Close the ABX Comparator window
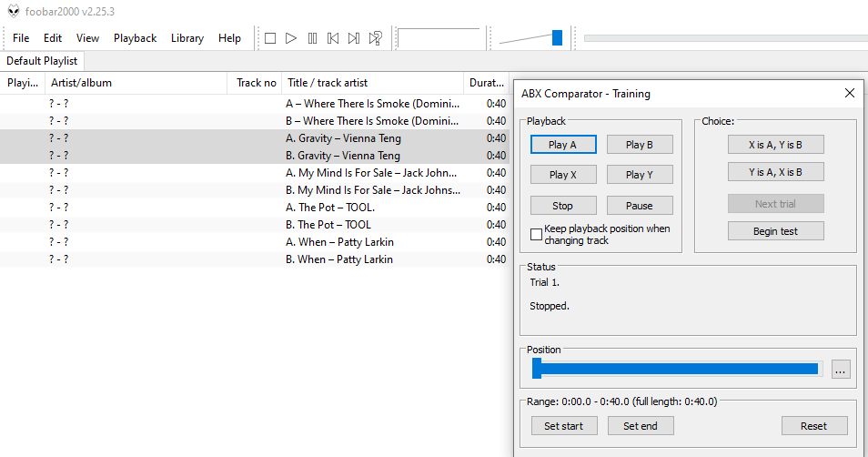This screenshot has width=868, height=457. pyautogui.click(x=850, y=93)
